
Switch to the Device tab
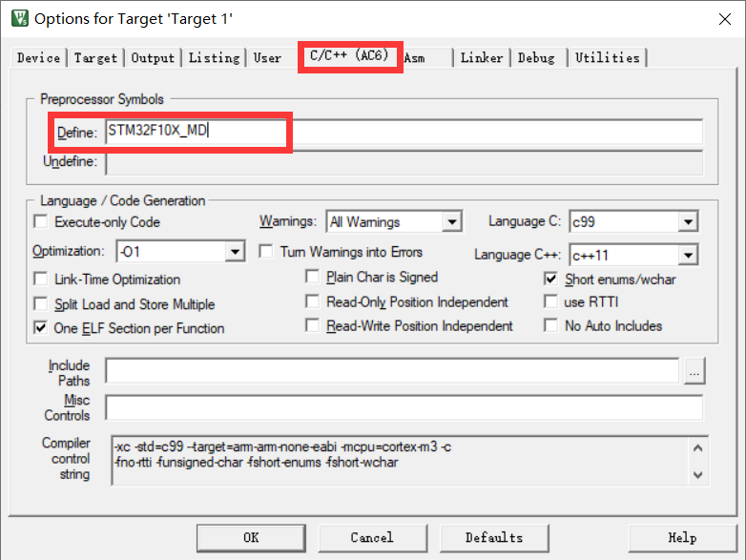[38, 58]
